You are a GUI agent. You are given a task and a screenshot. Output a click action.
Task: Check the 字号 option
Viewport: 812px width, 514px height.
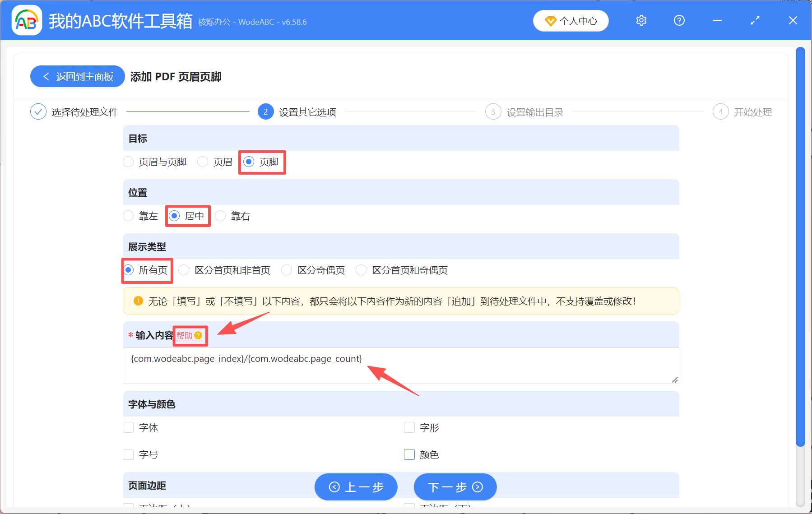[128, 454]
